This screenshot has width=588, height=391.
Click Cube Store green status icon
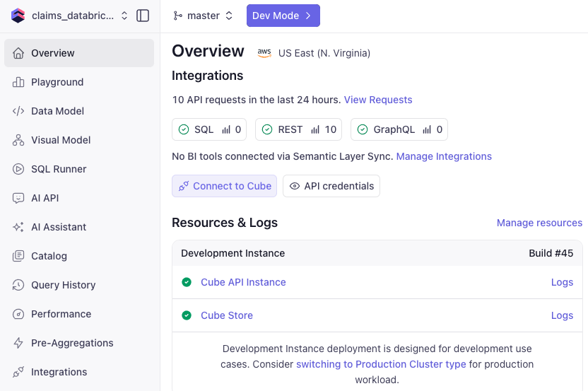[x=187, y=315]
